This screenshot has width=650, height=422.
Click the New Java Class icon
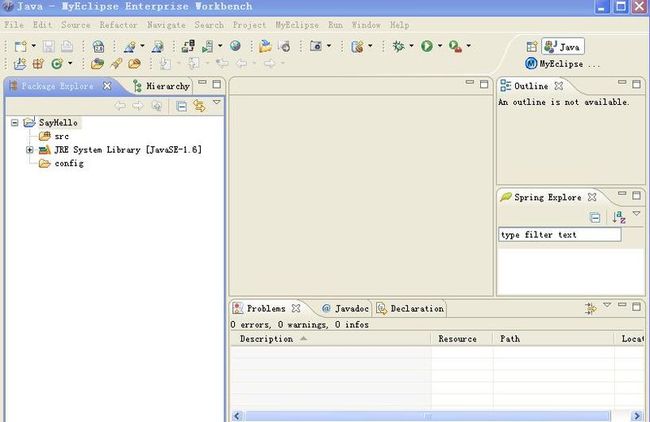(x=57, y=63)
